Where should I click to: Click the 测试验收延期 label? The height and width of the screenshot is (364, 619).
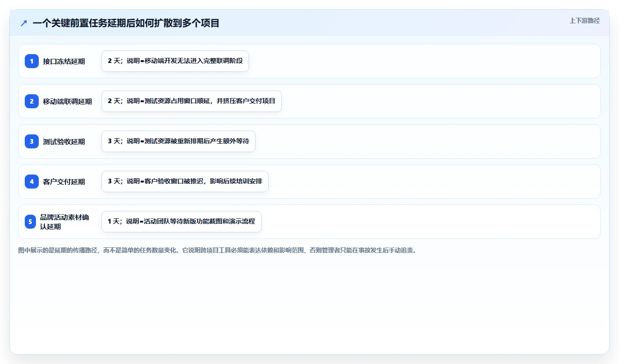pos(64,141)
